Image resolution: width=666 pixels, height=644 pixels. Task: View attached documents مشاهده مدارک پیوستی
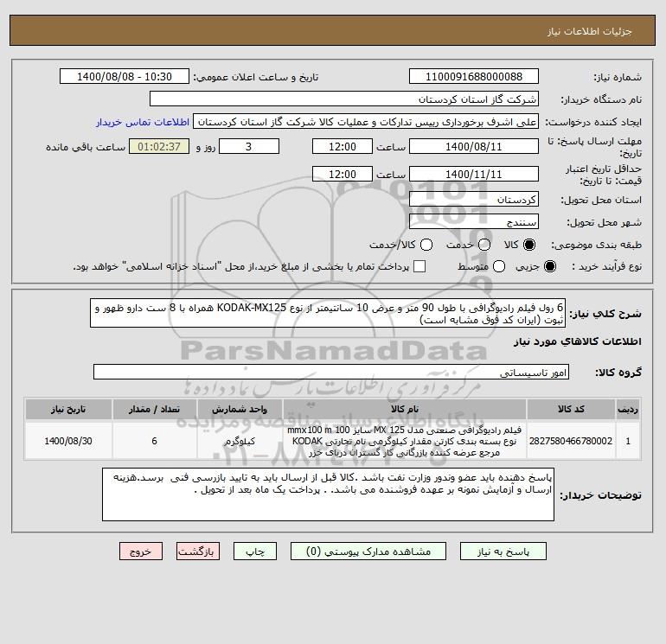(x=368, y=552)
